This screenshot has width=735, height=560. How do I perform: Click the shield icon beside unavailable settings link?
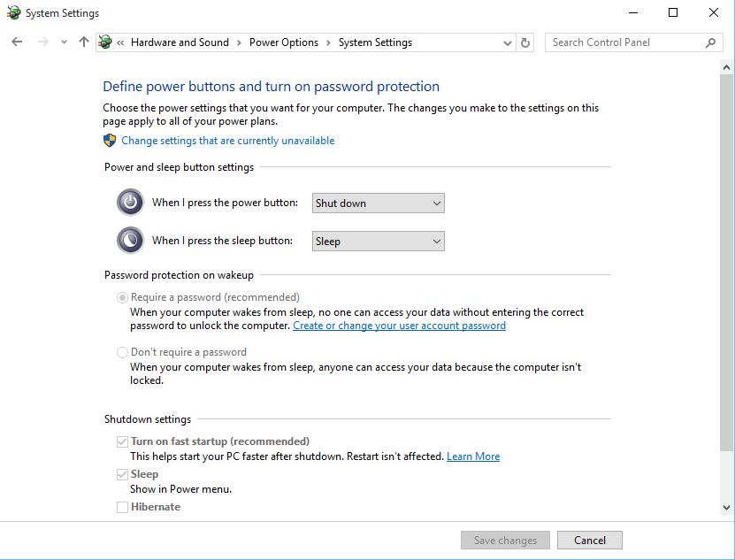(x=109, y=140)
